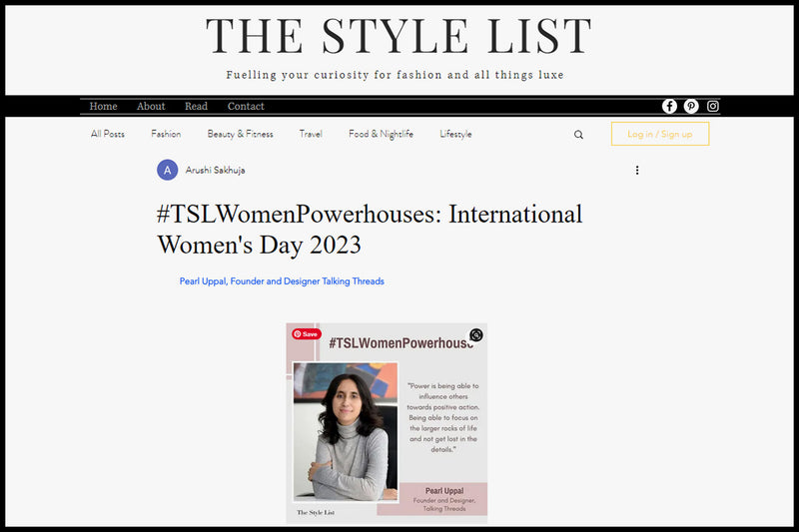Click the Log in / Sign up button
Image resolution: width=799 pixels, height=532 pixels.
[660, 134]
